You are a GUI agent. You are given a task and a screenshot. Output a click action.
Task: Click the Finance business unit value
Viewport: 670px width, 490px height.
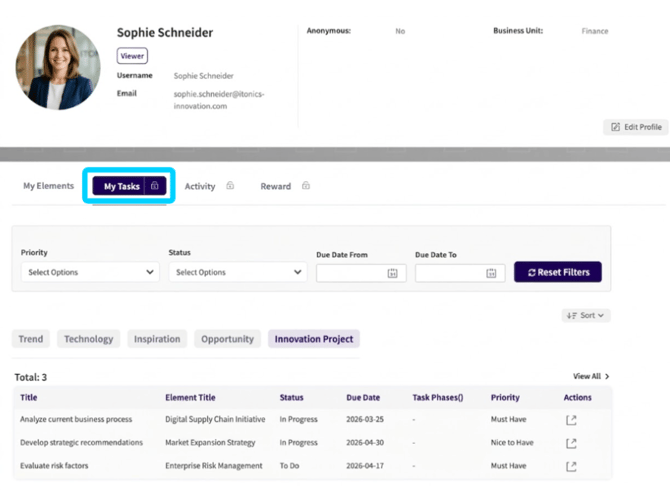click(x=594, y=31)
